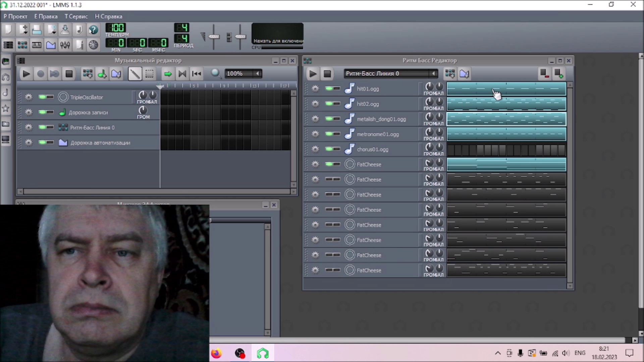The image size is (644, 362).
Task: Mute the TripleOscillator track
Action: pos(43,97)
